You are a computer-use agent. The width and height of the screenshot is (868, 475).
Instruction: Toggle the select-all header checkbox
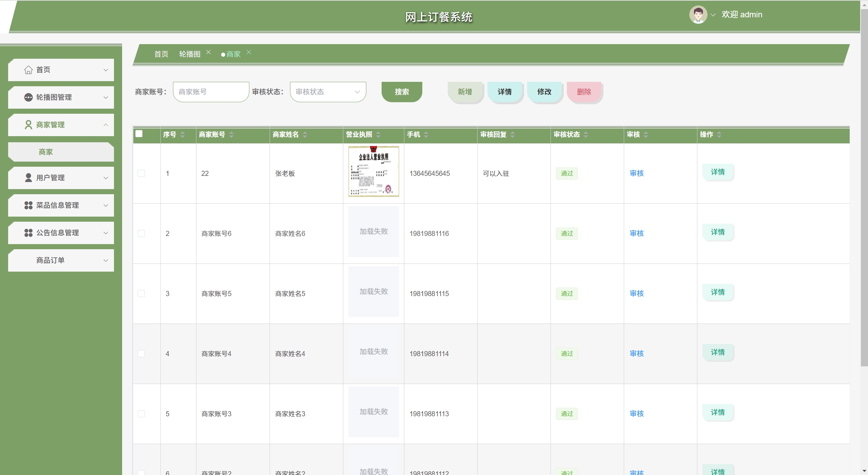click(x=139, y=134)
